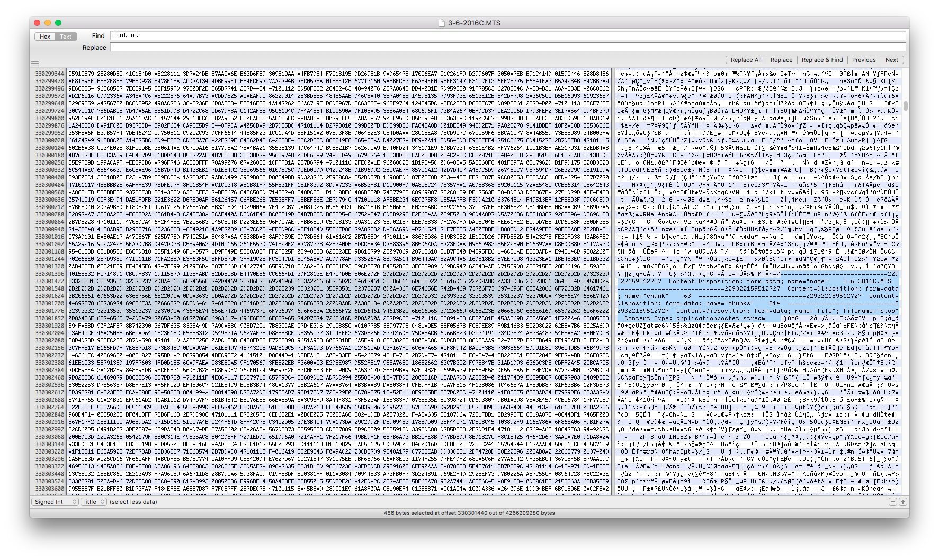Click the document icon in title bar
Image resolution: width=939 pixels, height=560 pixels.
click(x=442, y=23)
